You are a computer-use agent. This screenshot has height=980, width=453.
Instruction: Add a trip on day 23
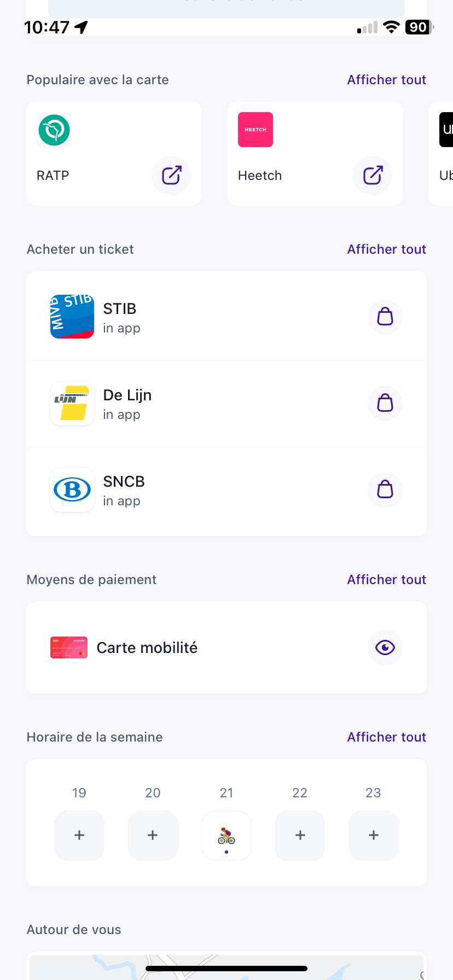click(x=374, y=835)
